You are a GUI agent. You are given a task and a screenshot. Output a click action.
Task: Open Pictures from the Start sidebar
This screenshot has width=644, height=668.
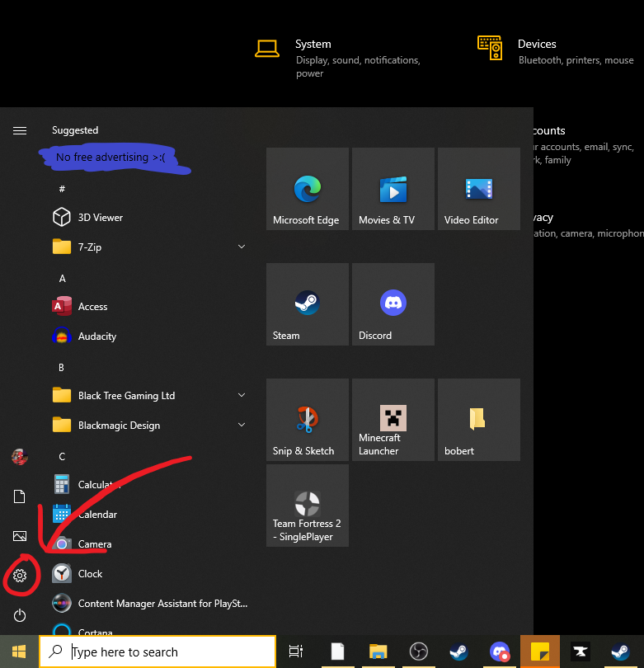point(20,536)
